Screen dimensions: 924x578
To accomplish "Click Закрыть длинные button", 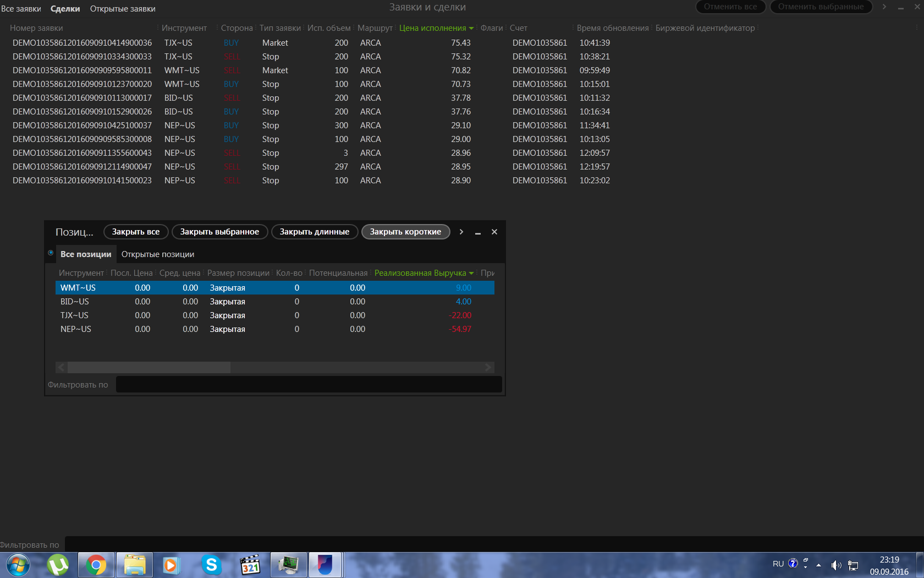I will [315, 232].
